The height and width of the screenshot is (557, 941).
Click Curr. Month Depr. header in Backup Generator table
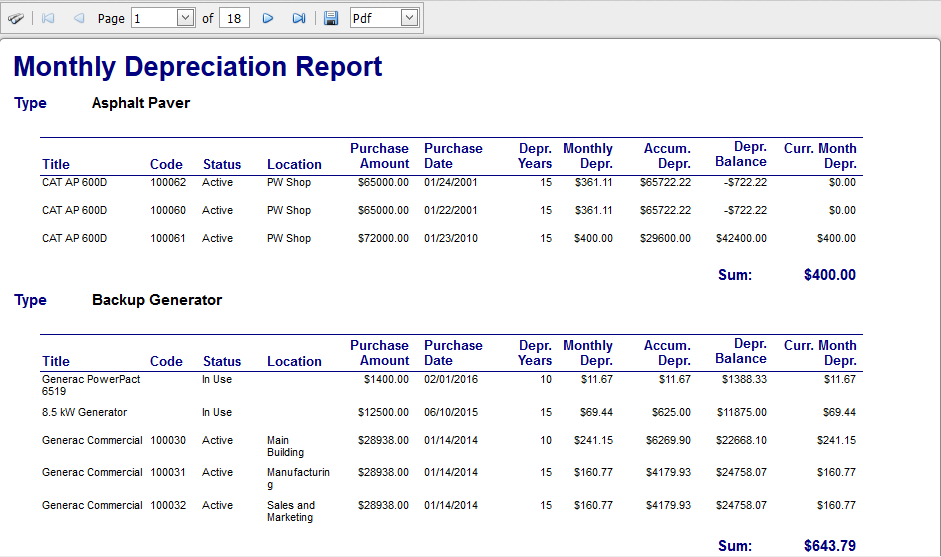coord(820,354)
